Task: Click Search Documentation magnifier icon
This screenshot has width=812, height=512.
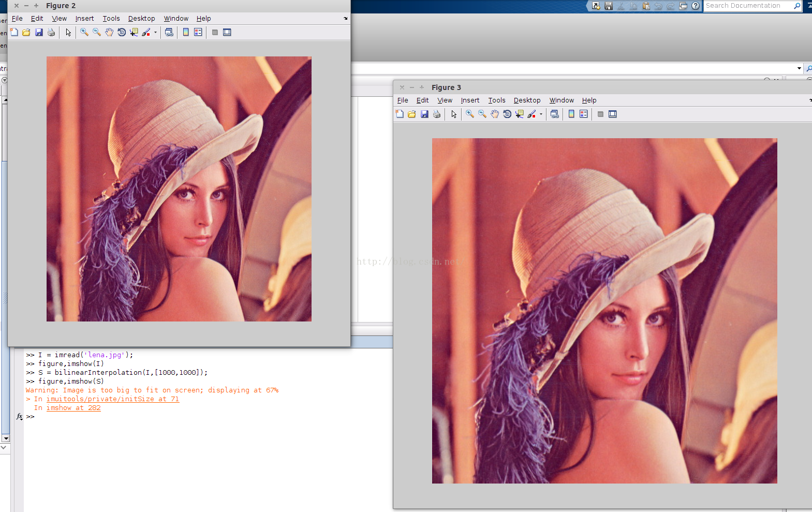Action: pos(797,6)
